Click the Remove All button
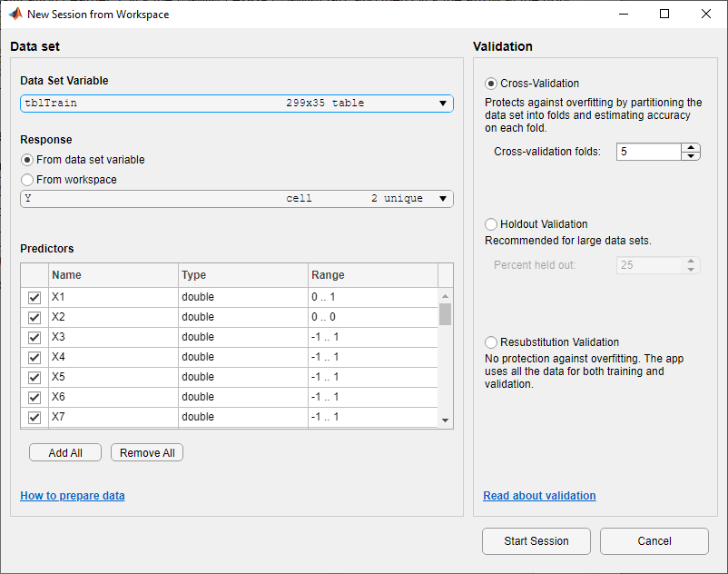The image size is (728, 574). point(146,451)
